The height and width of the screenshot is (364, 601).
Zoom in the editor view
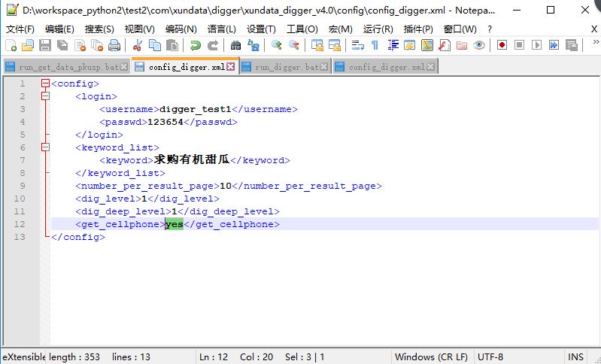coord(276,45)
